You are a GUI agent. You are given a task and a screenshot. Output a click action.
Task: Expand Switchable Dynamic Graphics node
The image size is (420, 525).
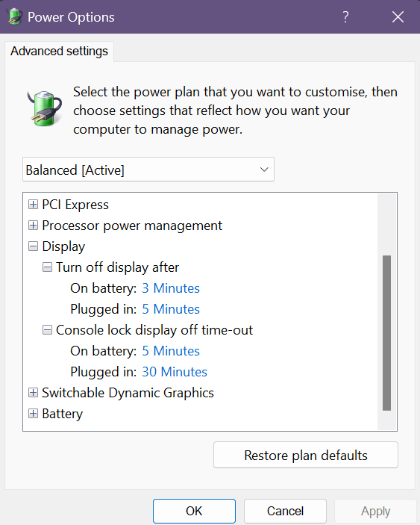[33, 393]
